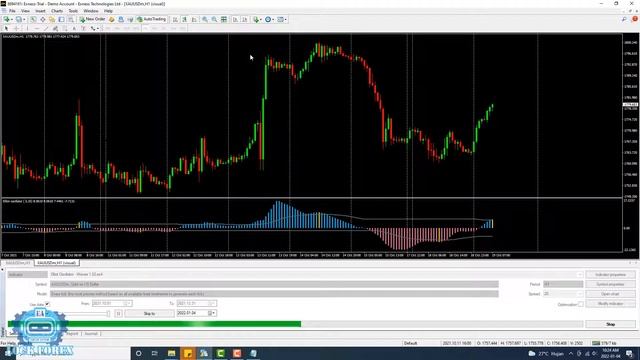Toggle the Navigator panel icon
640x360 pixels.
52,19
